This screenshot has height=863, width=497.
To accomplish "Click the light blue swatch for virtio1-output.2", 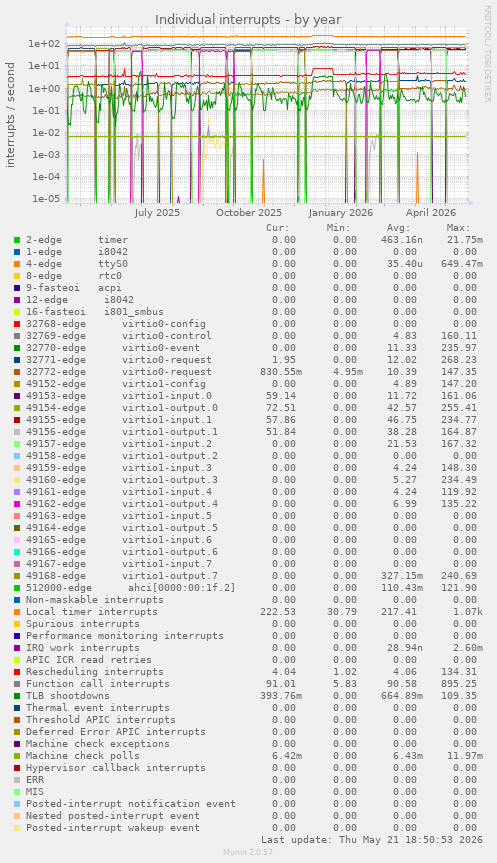I will pos(17,456).
